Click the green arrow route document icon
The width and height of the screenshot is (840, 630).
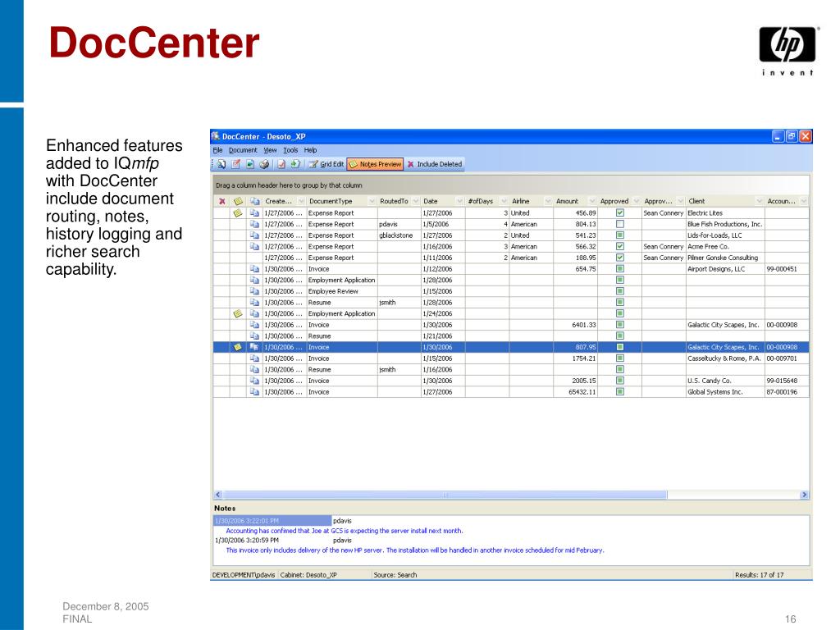295,164
